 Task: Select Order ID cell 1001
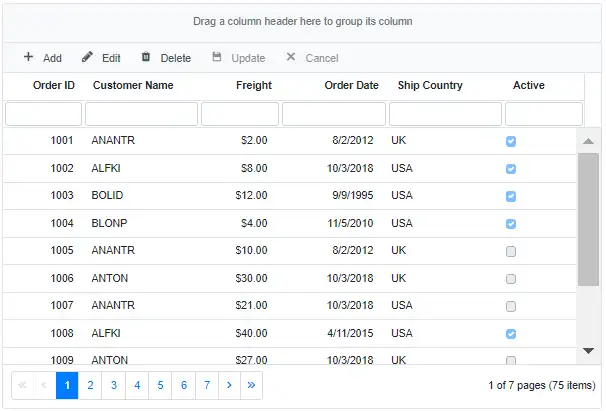(x=62, y=140)
